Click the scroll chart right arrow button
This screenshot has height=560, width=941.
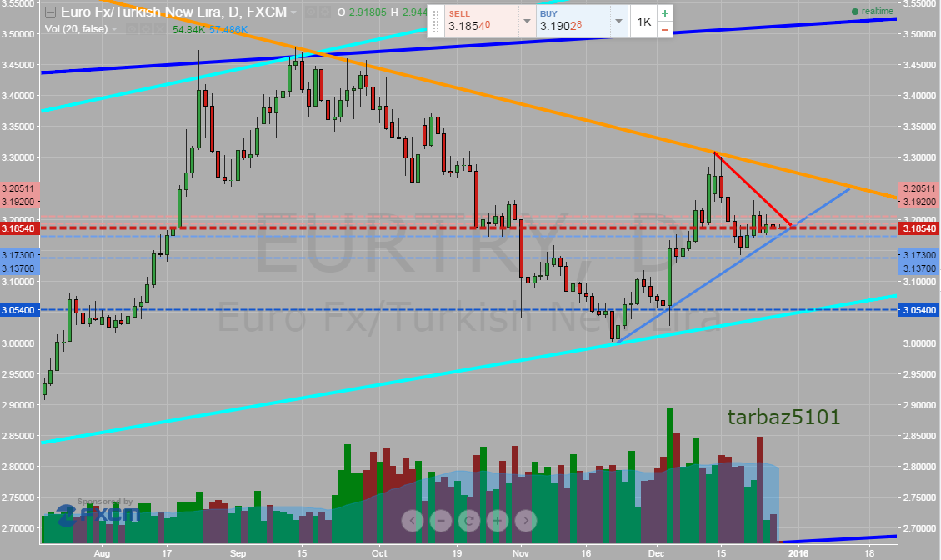[525, 522]
